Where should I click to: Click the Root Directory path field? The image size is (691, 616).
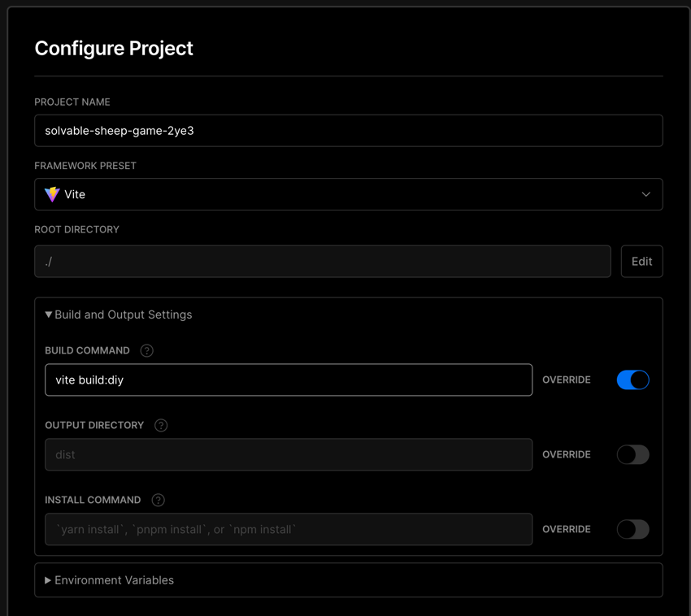[x=322, y=262]
